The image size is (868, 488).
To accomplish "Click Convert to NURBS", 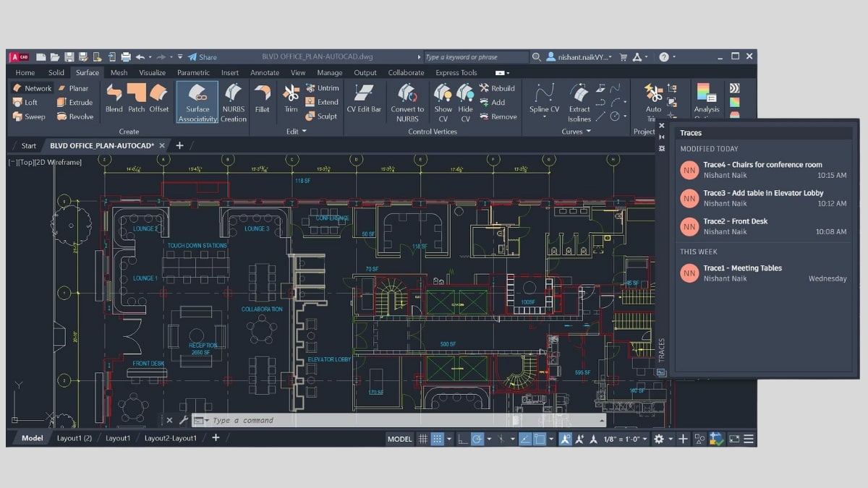I will coord(407,103).
